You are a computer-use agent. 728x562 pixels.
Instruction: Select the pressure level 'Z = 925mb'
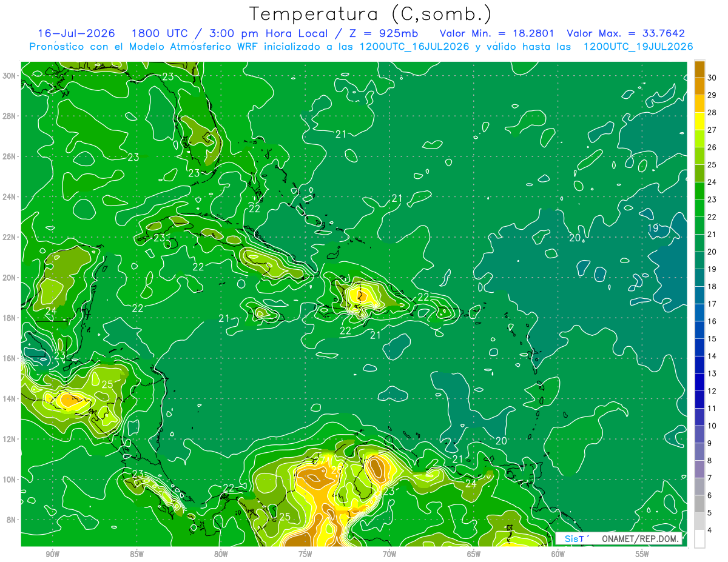[x=381, y=33]
